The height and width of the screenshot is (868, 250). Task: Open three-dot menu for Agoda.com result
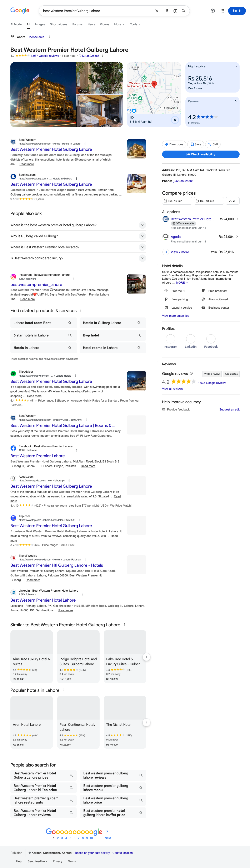coord(69,481)
